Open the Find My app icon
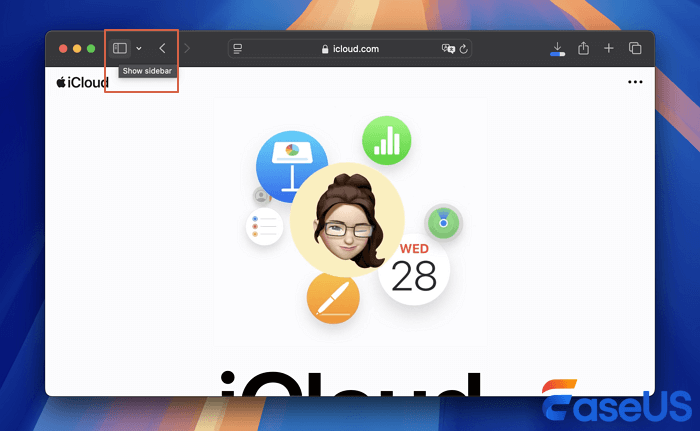The width and height of the screenshot is (700, 431). [443, 222]
